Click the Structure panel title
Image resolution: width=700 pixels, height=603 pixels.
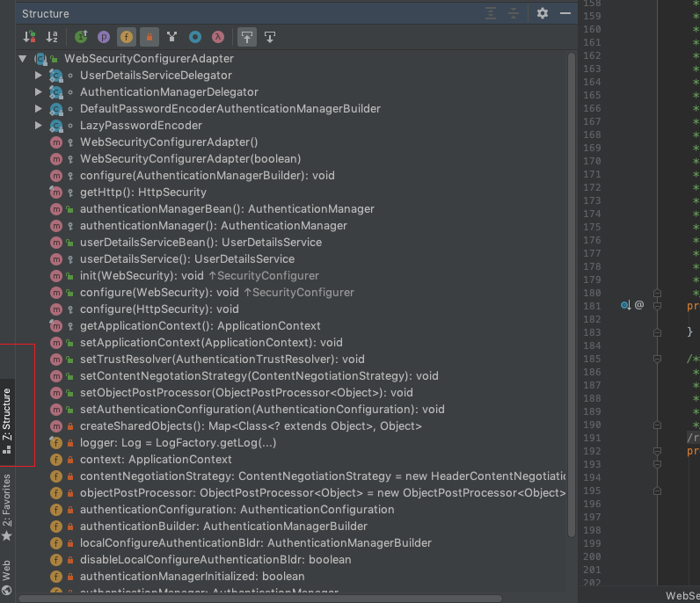coord(46,14)
